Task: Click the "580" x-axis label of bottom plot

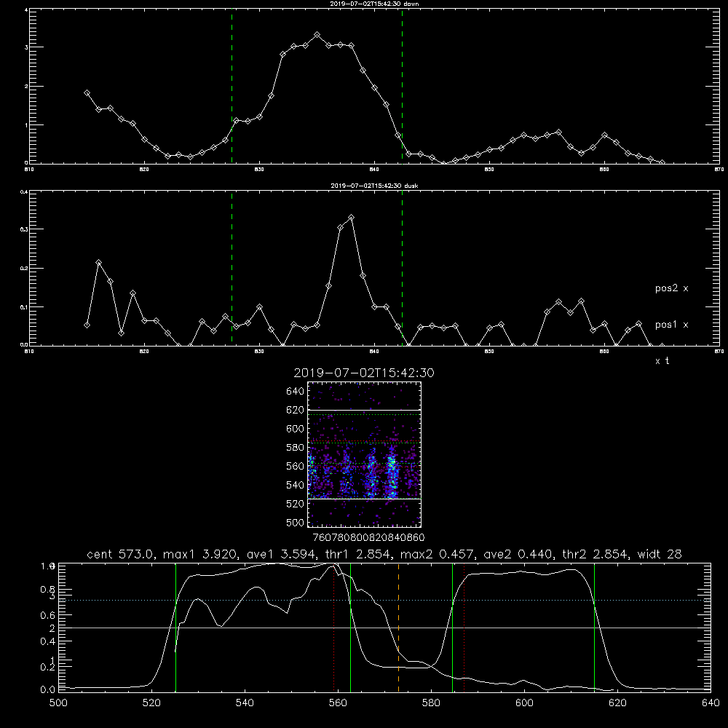Action: (431, 703)
